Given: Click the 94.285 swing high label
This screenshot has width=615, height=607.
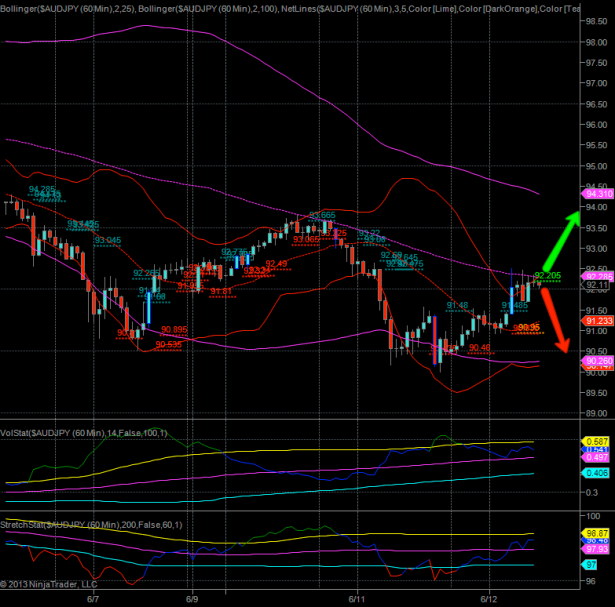Looking at the screenshot, I should (x=42, y=189).
